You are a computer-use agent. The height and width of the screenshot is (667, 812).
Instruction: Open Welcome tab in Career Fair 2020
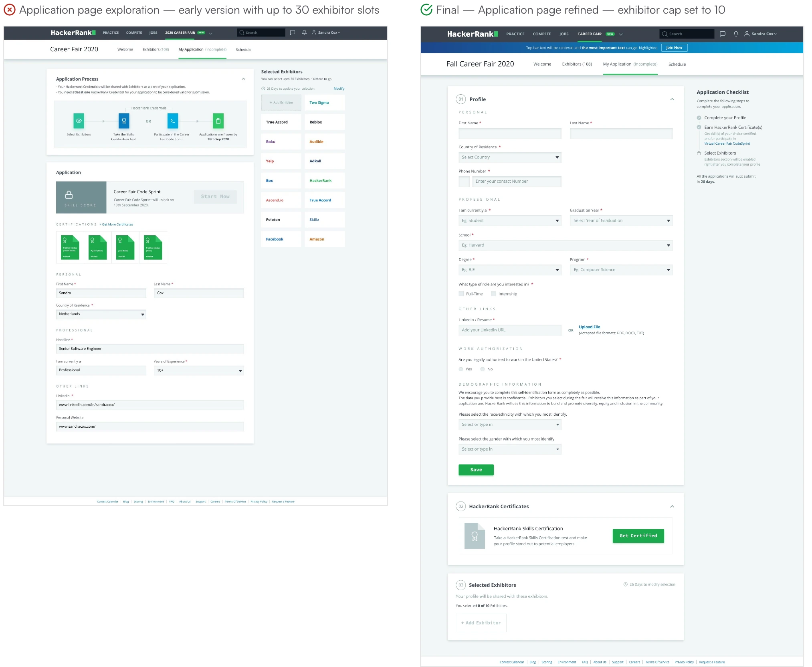pyautogui.click(x=125, y=50)
